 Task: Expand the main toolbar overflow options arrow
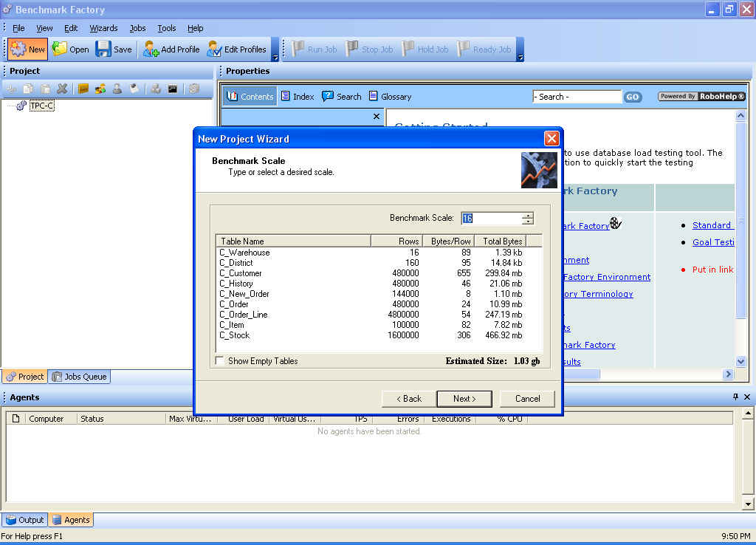[275, 57]
